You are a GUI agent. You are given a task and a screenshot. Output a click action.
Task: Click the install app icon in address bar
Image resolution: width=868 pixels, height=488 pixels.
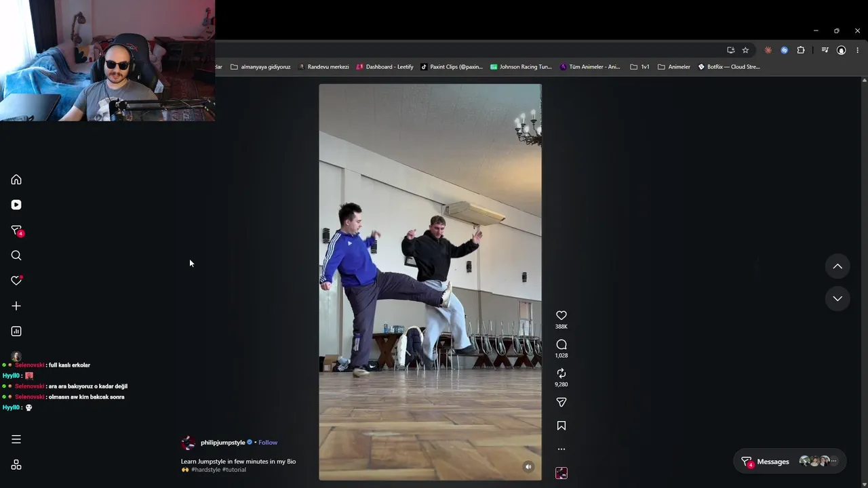730,50
